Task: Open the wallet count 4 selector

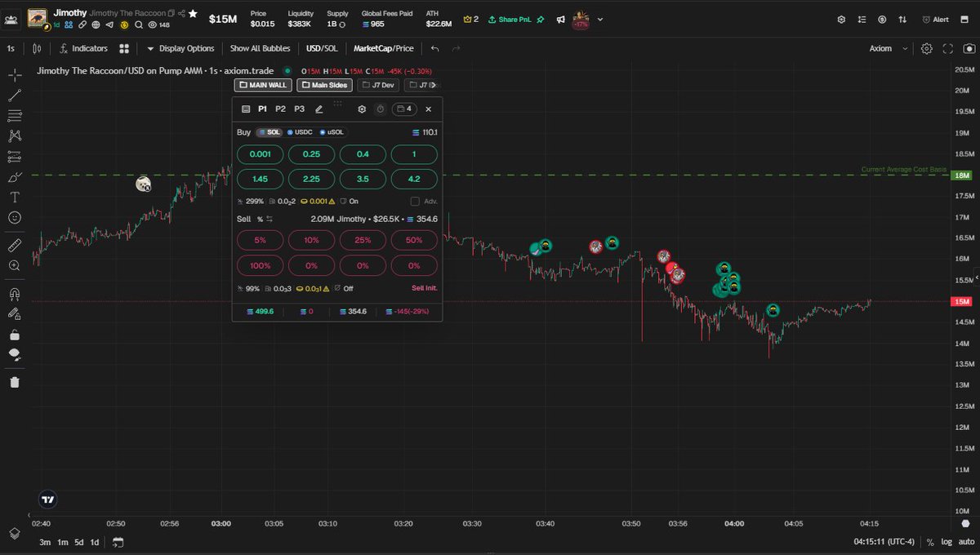Action: tap(404, 109)
